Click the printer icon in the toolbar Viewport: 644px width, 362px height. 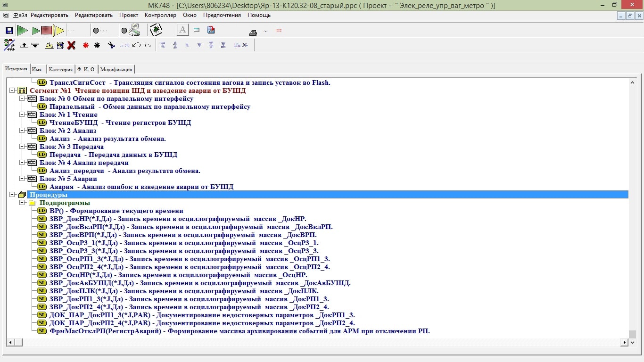pyautogui.click(x=253, y=33)
